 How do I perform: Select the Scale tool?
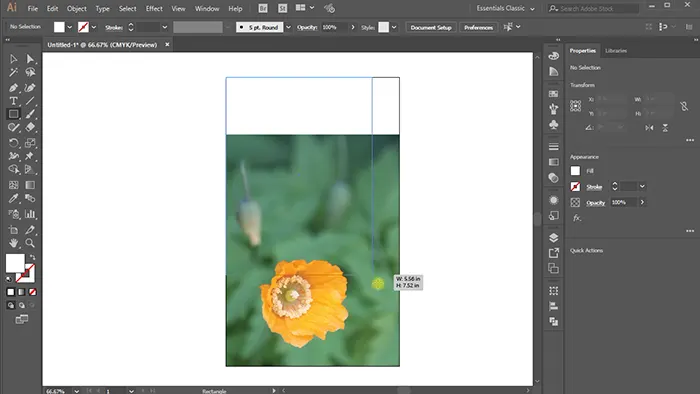[x=30, y=143]
